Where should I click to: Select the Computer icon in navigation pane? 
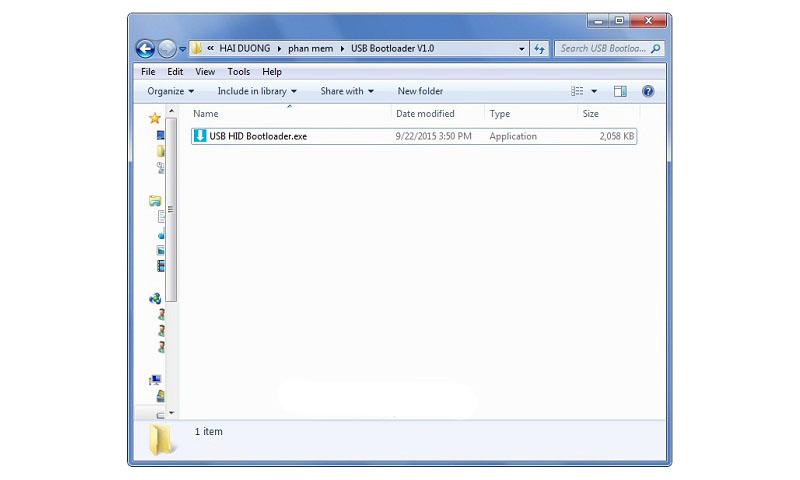[x=155, y=380]
